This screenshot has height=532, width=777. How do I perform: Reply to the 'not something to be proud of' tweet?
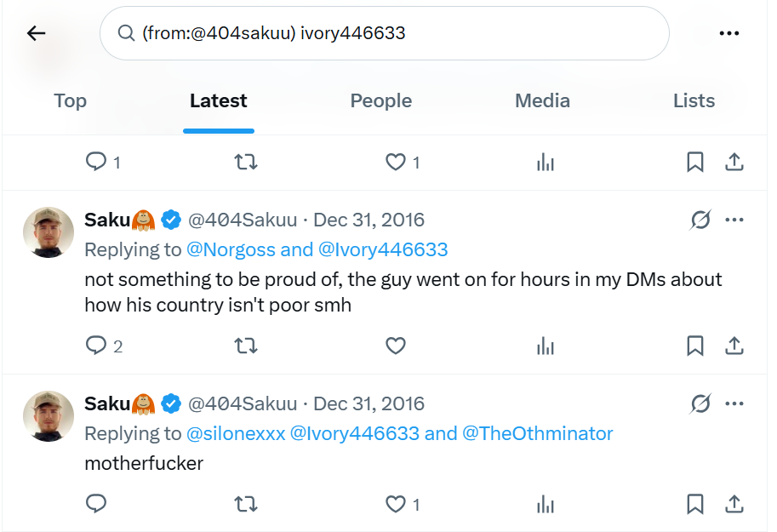(96, 346)
